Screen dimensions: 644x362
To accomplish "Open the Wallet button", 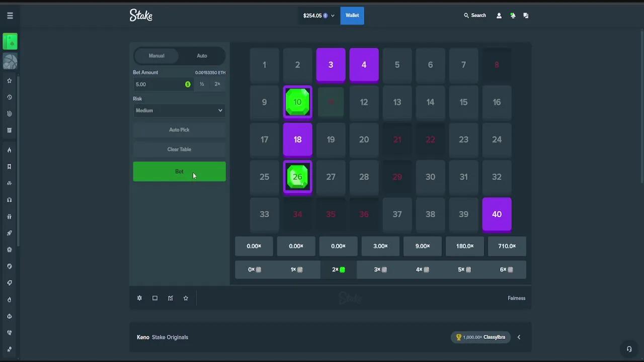I will click(x=352, y=16).
